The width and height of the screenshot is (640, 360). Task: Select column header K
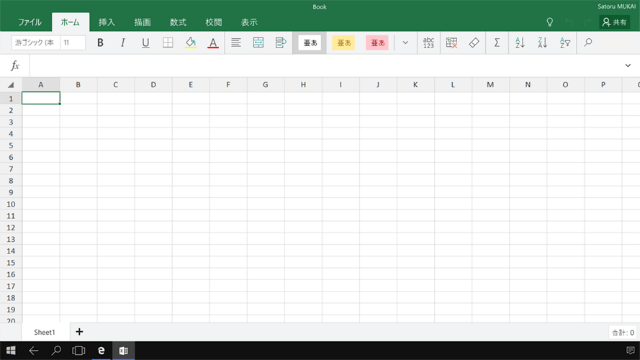coord(415,85)
